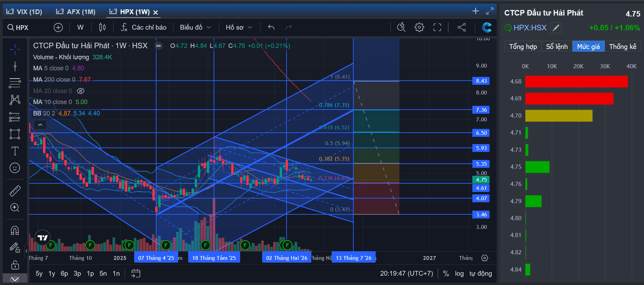
Task: Toggle stay in drawing mode
Action: [x=15, y=247]
